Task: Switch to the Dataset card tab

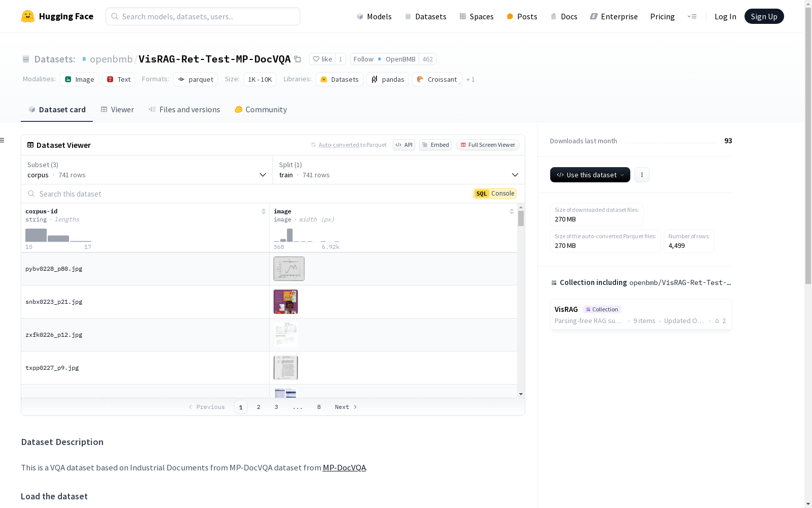Action: (x=57, y=110)
